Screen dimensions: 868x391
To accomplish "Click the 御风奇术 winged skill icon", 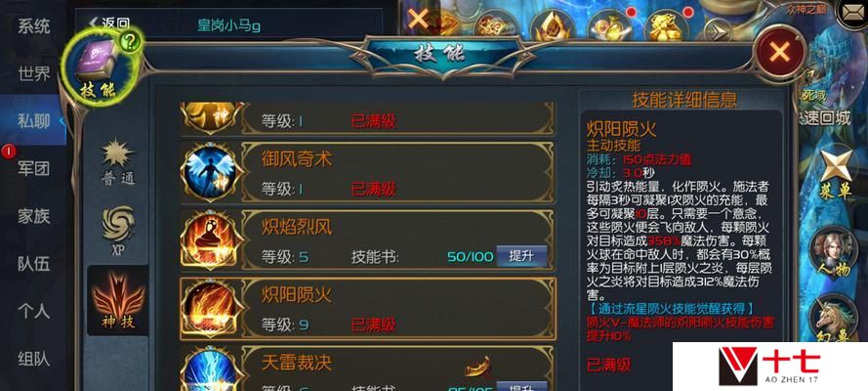I will tap(210, 172).
